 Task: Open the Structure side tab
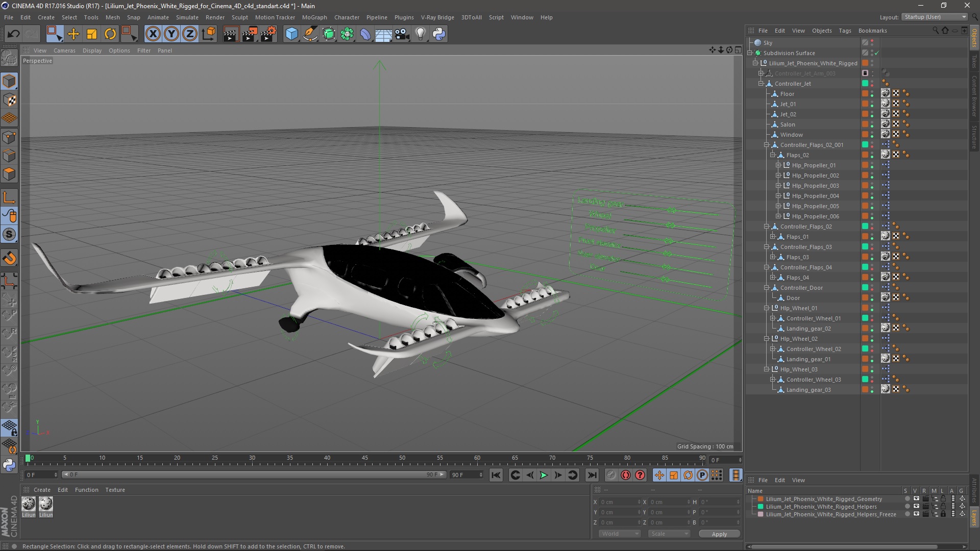click(974, 137)
